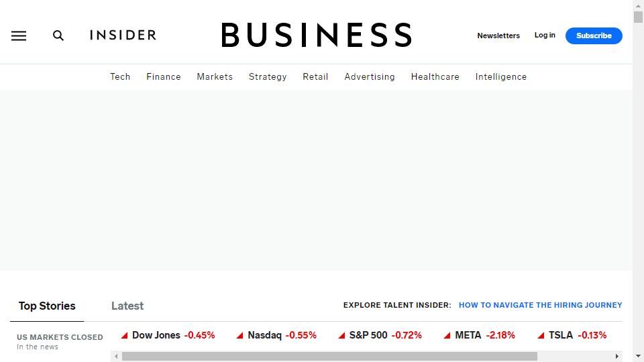Open the Markets section
This screenshot has height=362, width=644.
[x=215, y=76]
